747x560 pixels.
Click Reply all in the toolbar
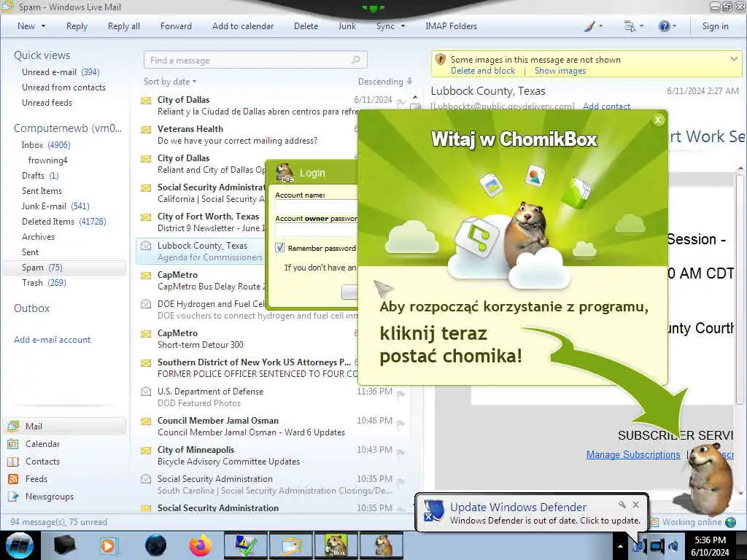pos(124,26)
